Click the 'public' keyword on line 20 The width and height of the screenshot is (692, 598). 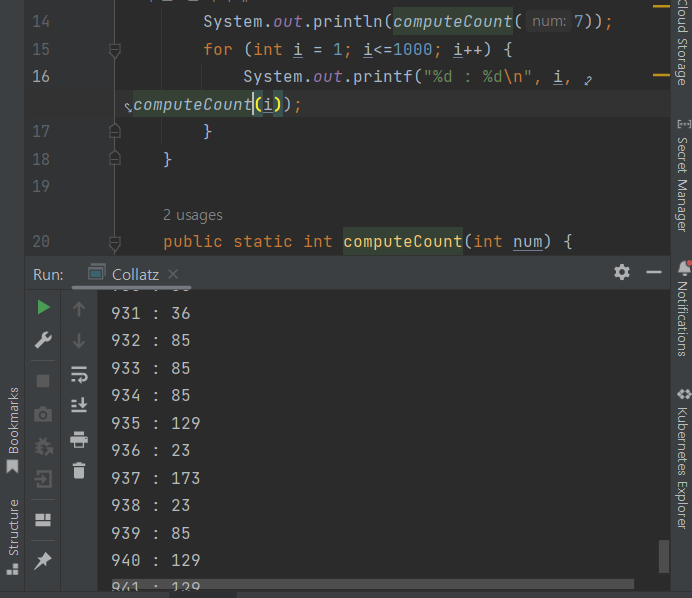[x=192, y=241]
